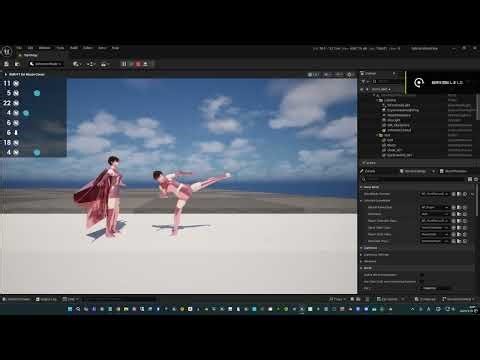Open the HUD Class dropdown
The width and height of the screenshot is (480, 360).
435,214
